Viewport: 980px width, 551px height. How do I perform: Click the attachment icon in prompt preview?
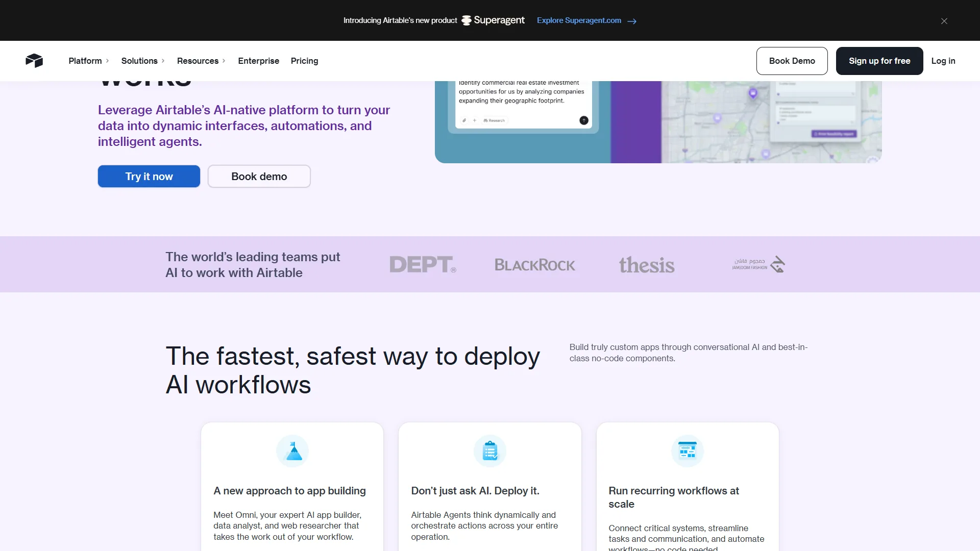click(x=464, y=121)
